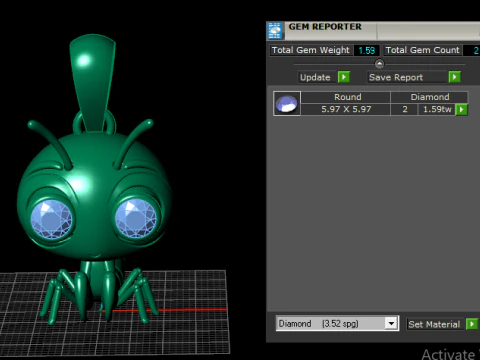The height and width of the screenshot is (360, 480).
Task: Click the 1.59tw weight cell
Action: pos(437,109)
